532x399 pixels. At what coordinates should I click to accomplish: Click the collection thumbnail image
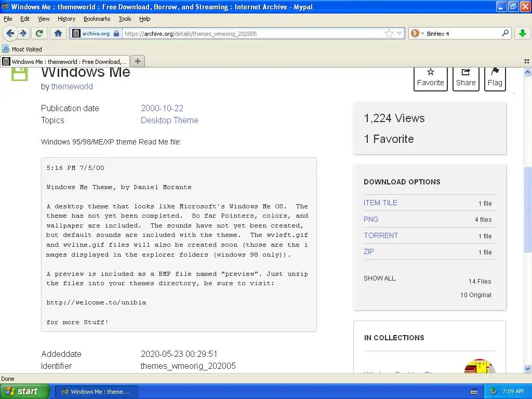[479, 366]
